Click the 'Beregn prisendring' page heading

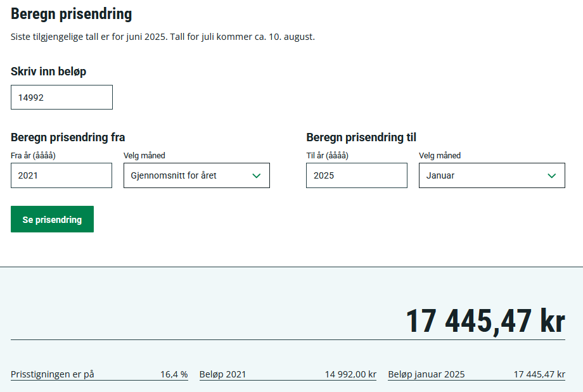tap(72, 14)
